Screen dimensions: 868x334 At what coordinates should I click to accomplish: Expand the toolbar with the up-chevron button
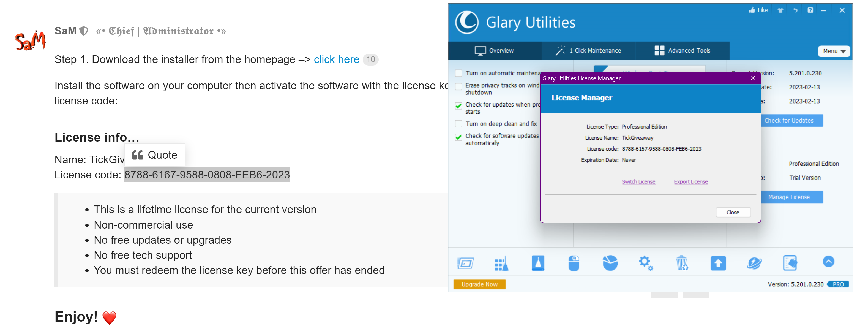coord(828,262)
